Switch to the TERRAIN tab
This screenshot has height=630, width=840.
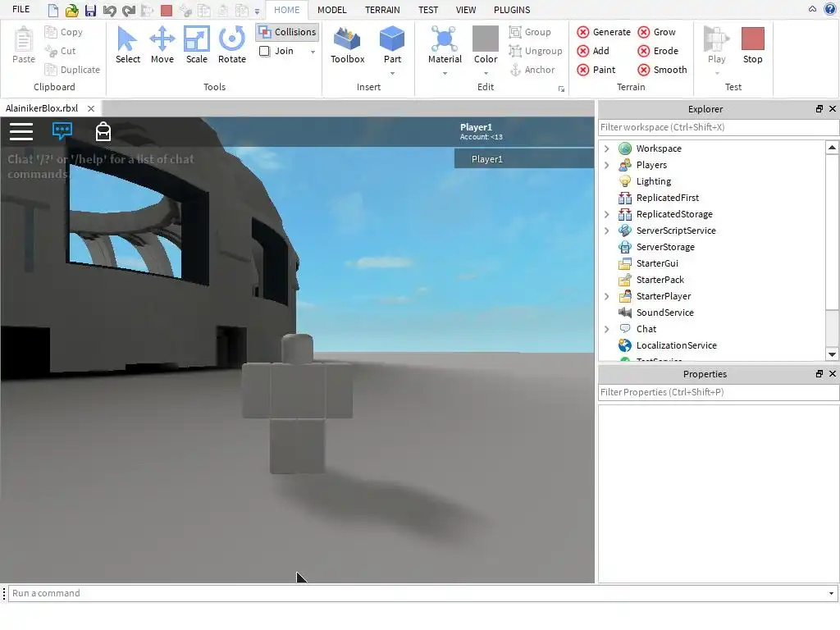click(x=382, y=10)
